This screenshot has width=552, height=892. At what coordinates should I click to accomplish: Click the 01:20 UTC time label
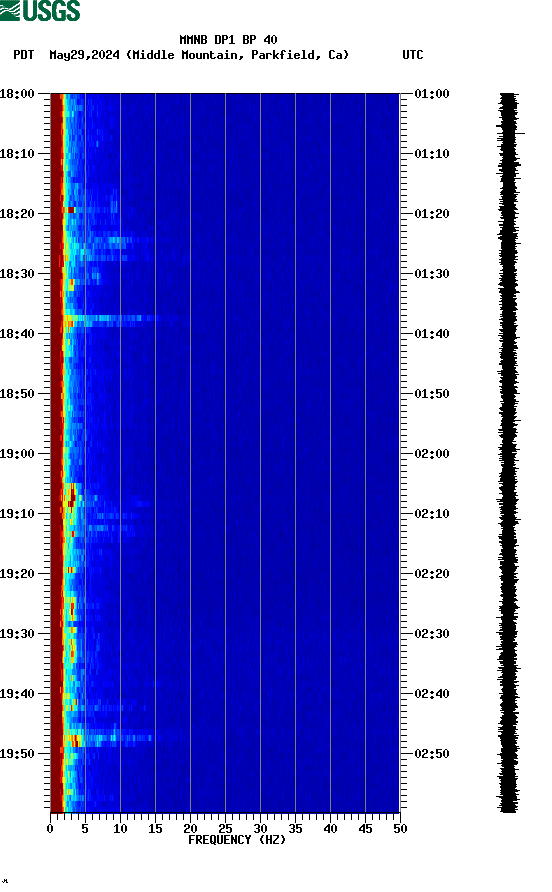coord(432,213)
